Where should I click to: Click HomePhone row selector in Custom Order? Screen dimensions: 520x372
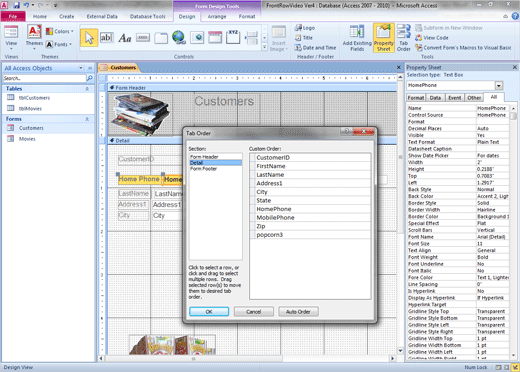252,209
